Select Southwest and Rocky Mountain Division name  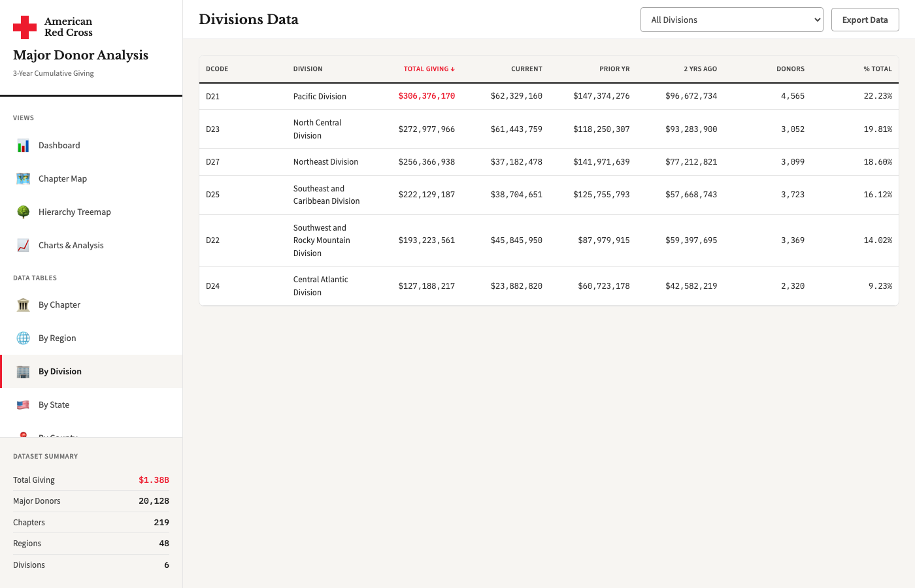(x=322, y=240)
